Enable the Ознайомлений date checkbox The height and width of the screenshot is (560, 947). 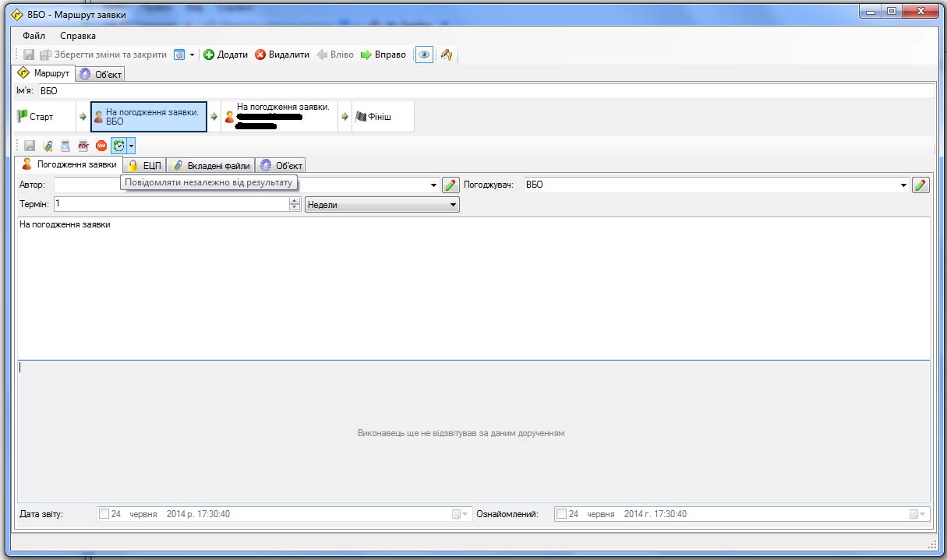tap(561, 514)
